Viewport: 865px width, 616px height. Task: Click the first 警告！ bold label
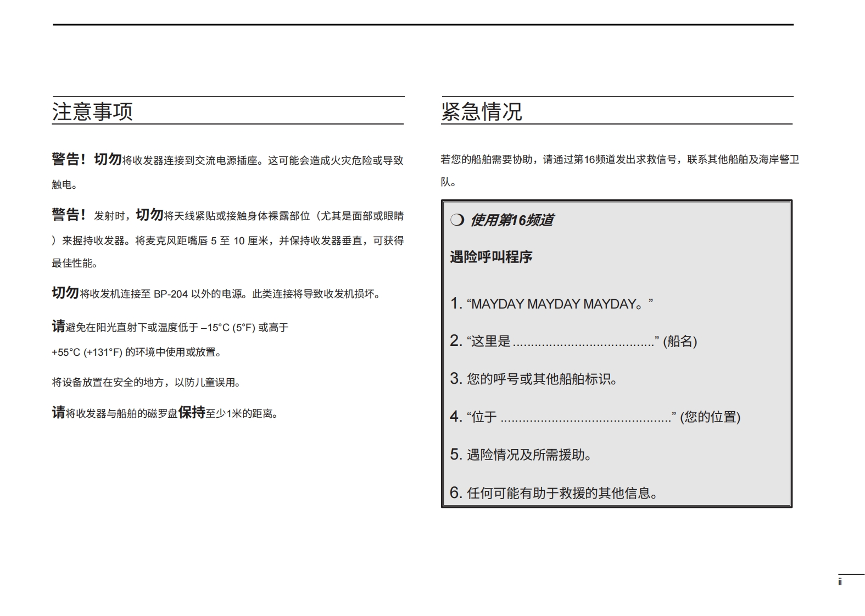coord(69,160)
